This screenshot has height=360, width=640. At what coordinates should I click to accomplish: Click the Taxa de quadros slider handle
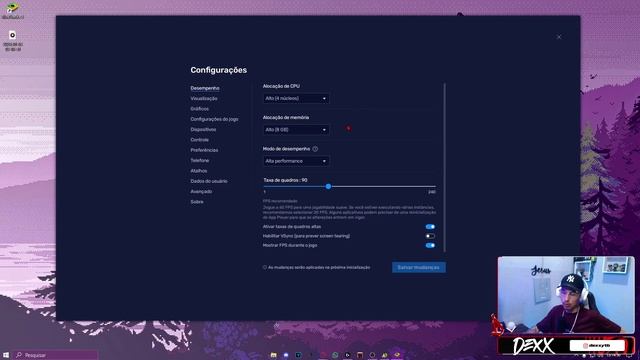(329, 187)
